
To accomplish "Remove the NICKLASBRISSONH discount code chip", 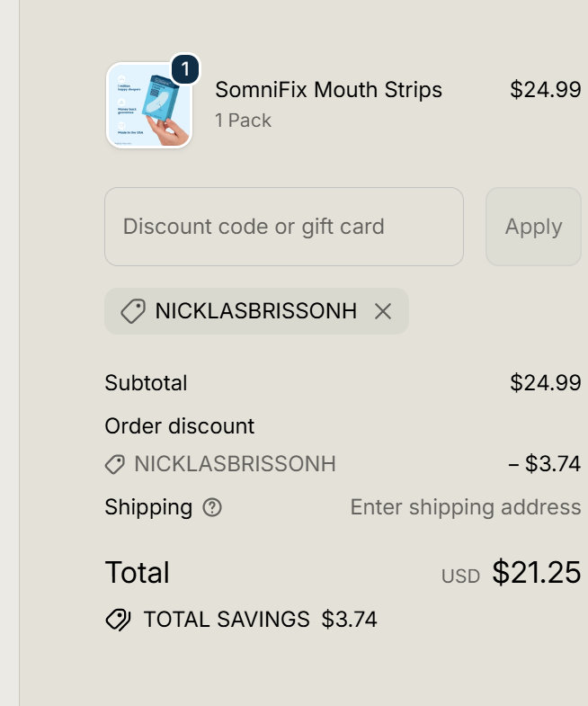I will 383,311.
